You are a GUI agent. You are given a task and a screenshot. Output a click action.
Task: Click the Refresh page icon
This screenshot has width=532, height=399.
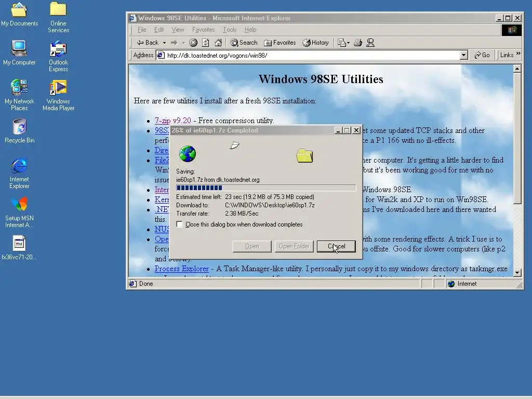point(206,43)
